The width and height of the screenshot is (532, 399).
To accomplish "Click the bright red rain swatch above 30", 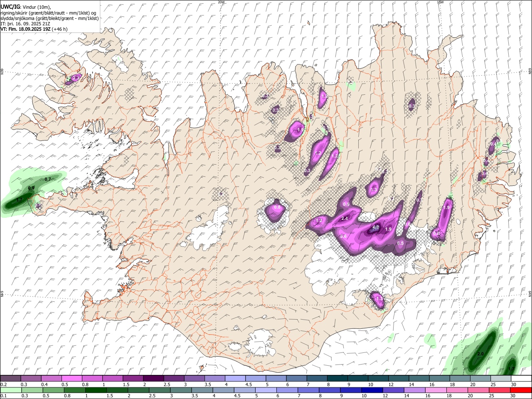I will pyautogui.click(x=520, y=389).
